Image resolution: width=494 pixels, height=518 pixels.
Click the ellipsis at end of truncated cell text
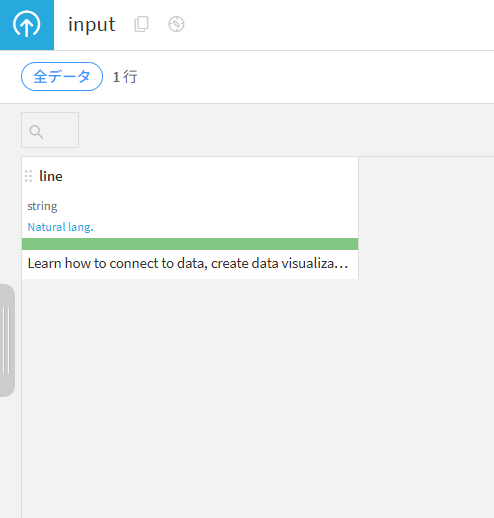click(341, 265)
